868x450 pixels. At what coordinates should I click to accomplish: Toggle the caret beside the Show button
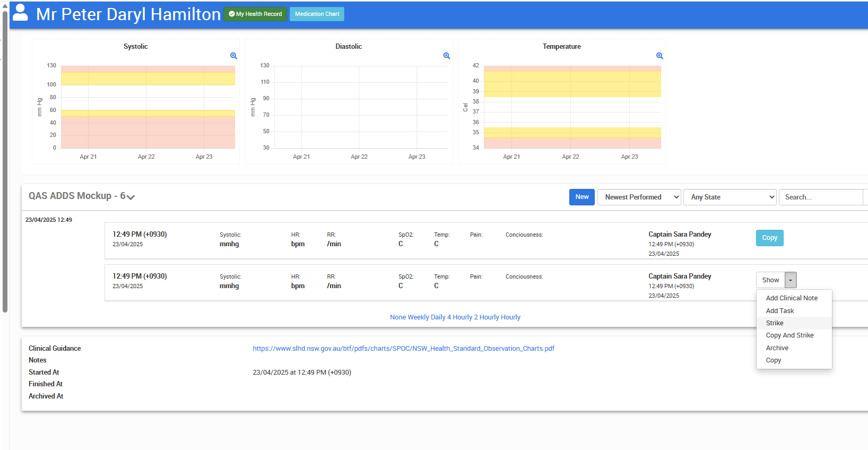[791, 280]
